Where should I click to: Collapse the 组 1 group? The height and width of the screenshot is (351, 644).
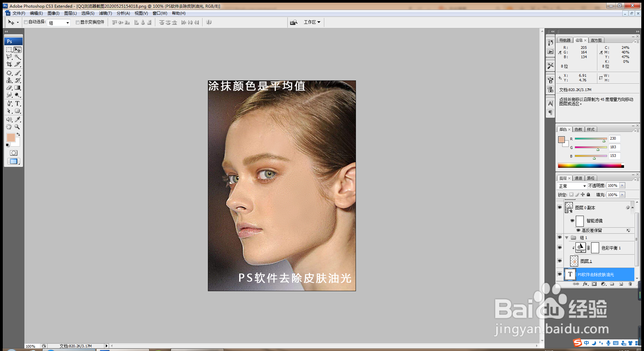(x=567, y=238)
